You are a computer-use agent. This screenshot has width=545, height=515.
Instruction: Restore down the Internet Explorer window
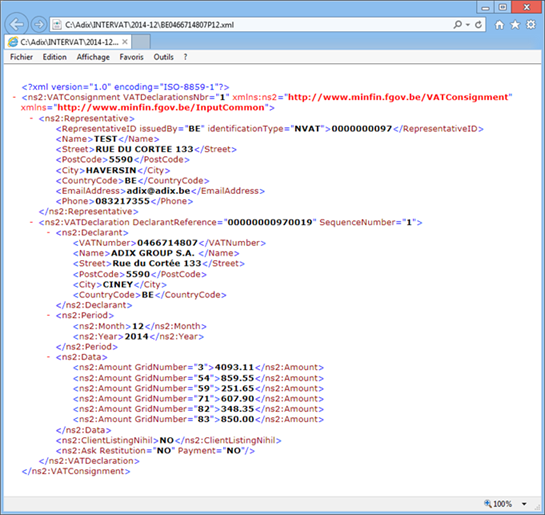point(503,7)
